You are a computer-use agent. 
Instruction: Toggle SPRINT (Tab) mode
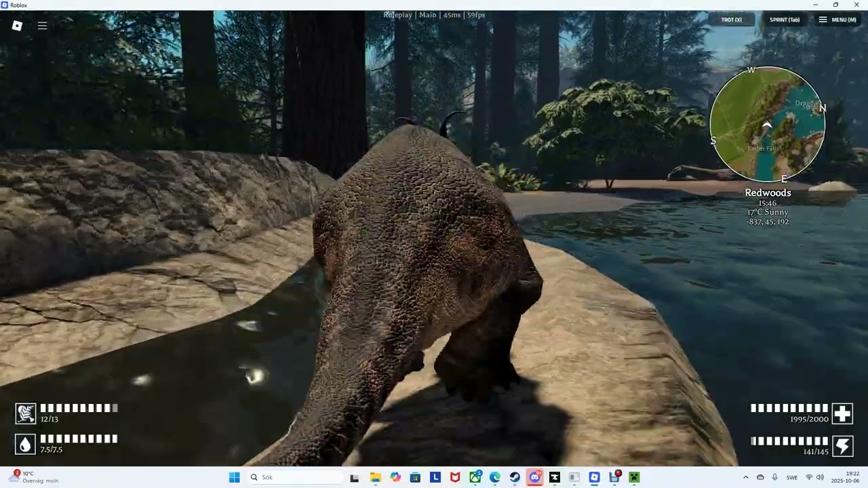pyautogui.click(x=784, y=20)
